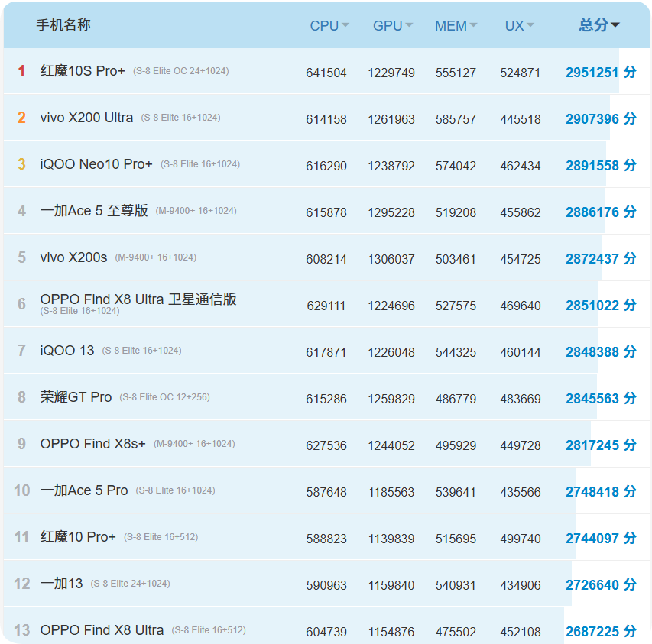Viewport: 652px width, 644px height.
Task: Click MEM score 574042
Action: (456, 167)
